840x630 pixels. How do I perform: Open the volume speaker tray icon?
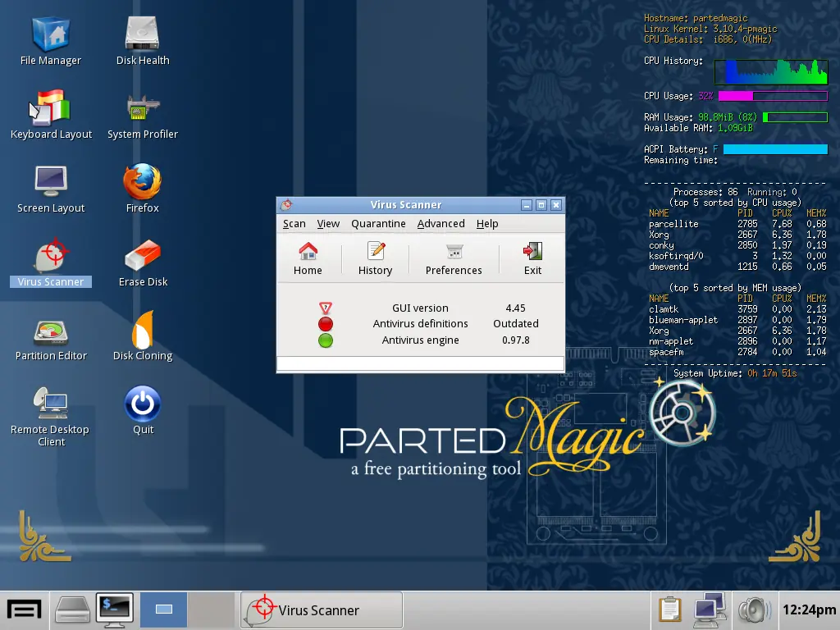pyautogui.click(x=755, y=609)
